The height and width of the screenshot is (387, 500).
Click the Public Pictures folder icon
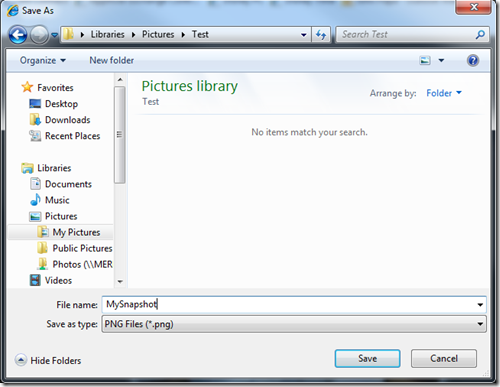(x=42, y=248)
